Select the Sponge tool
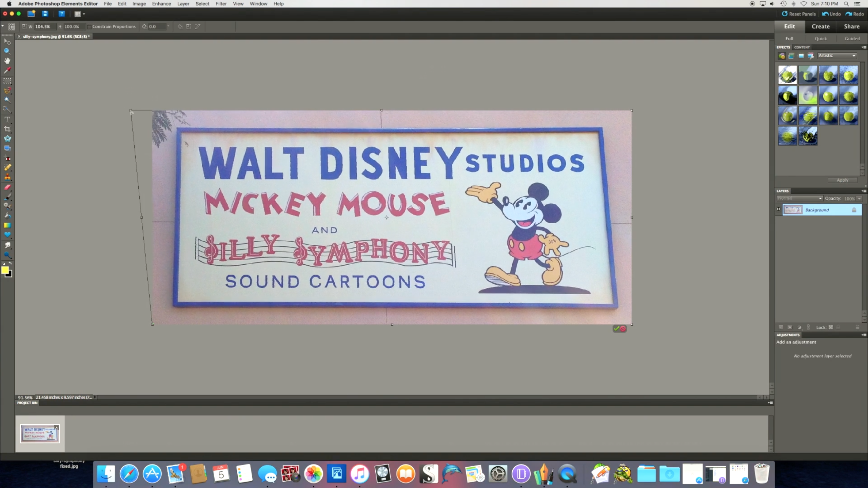868x488 pixels. tap(7, 255)
